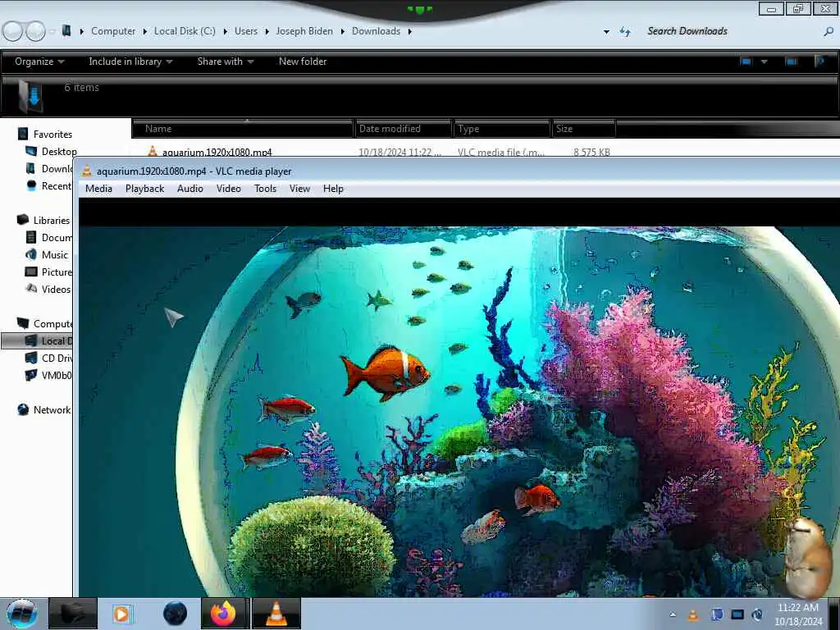This screenshot has height=630, width=840.
Task: Open the address bar history dropdown arrow
Action: click(606, 32)
